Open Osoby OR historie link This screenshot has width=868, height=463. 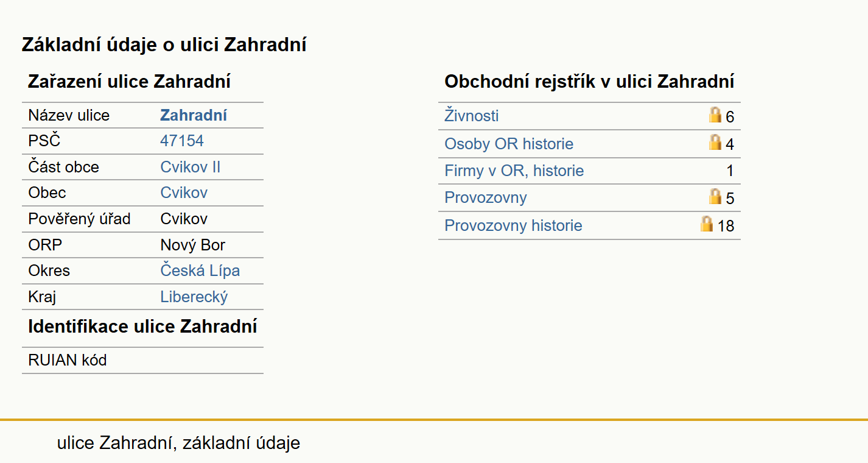[509, 144]
